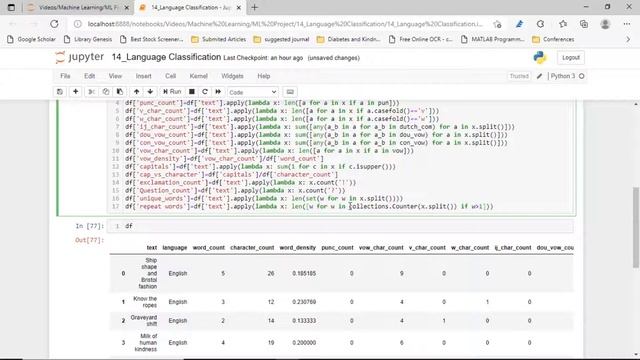Open the Google Scholar bookmark
The image size is (640, 360).
[x=31, y=40]
